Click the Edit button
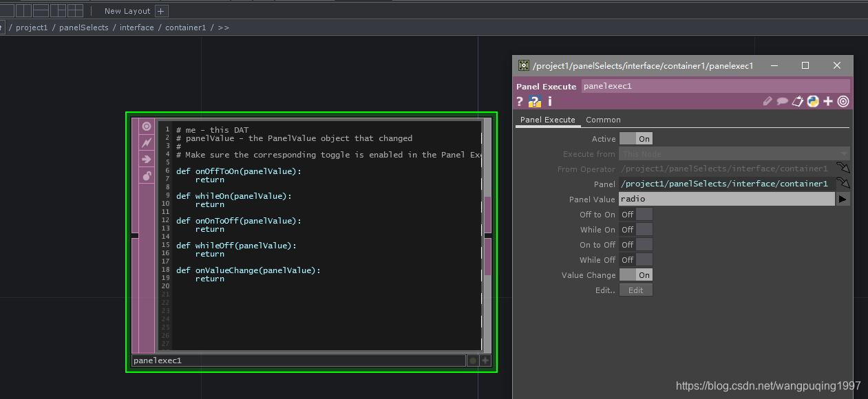The image size is (868, 399). 636,290
